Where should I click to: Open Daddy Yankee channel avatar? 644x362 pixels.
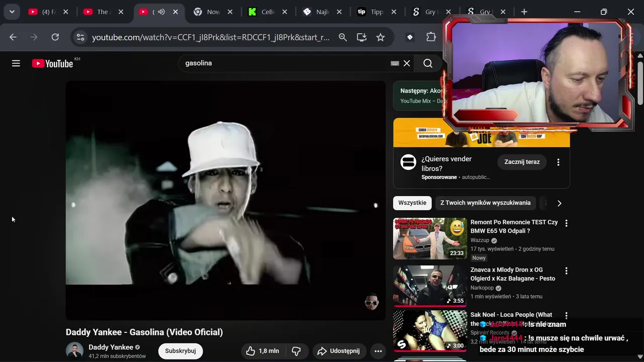(x=74, y=351)
